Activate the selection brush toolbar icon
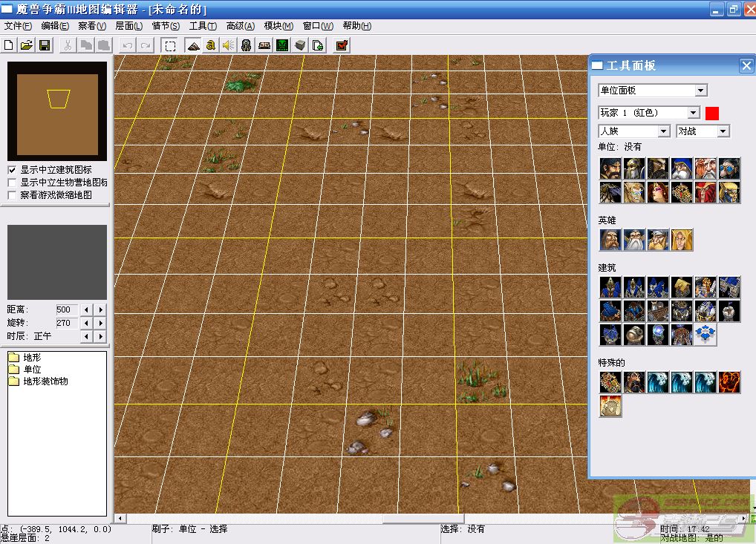This screenshot has width=756, height=544. click(170, 45)
